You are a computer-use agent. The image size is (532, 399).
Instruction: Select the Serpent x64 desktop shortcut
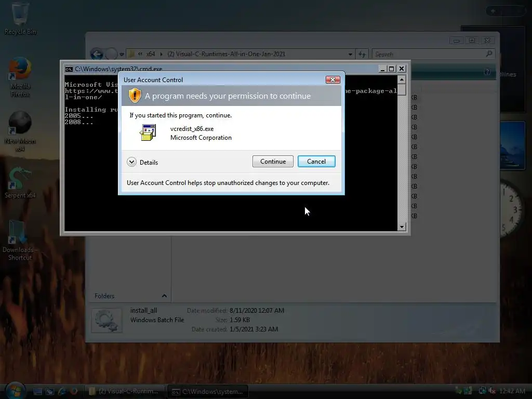(20, 182)
